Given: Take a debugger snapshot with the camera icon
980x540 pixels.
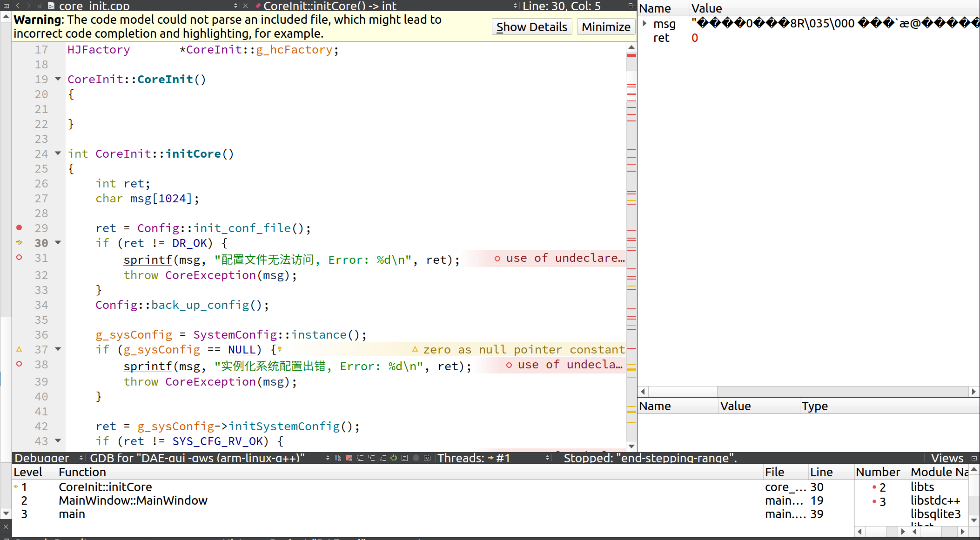Looking at the screenshot, I should [x=427, y=458].
